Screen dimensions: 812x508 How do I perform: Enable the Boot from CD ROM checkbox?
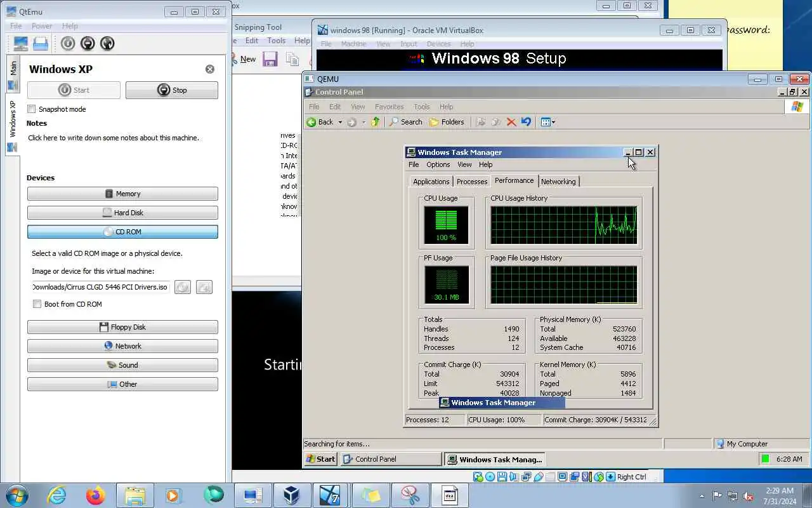coord(37,304)
